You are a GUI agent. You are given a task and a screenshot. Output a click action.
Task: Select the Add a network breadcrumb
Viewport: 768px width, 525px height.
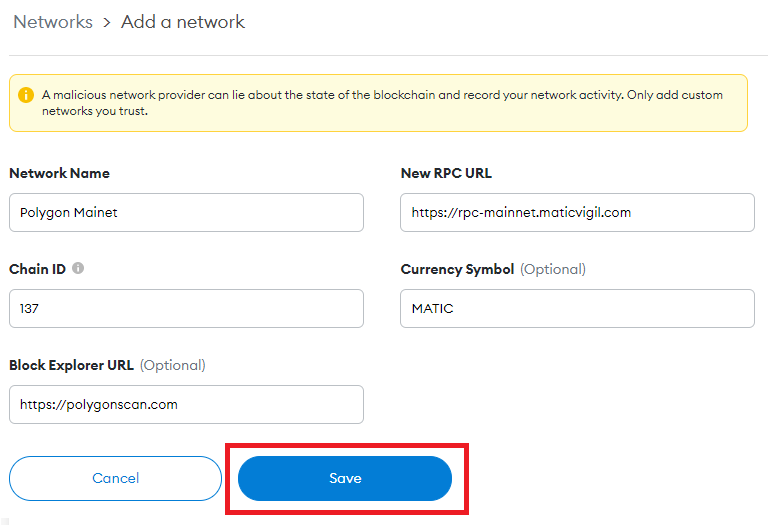click(183, 22)
